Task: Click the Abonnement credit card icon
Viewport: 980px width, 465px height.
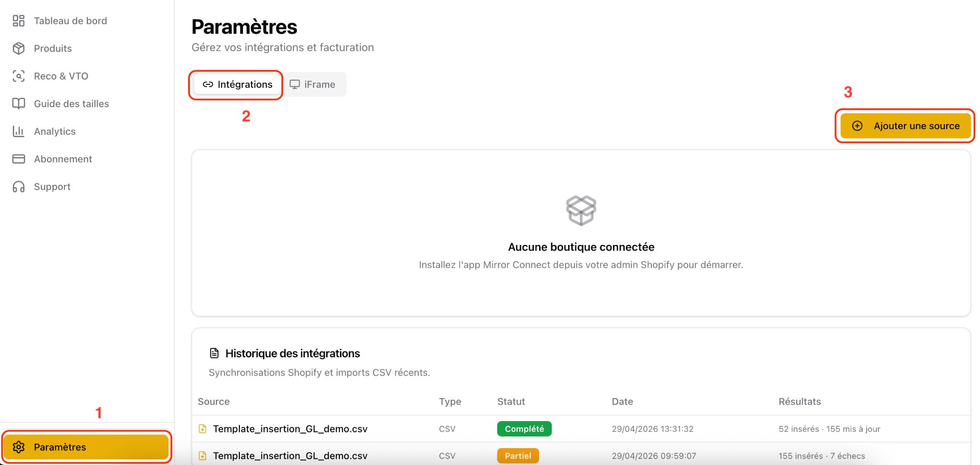Action: pos(18,159)
